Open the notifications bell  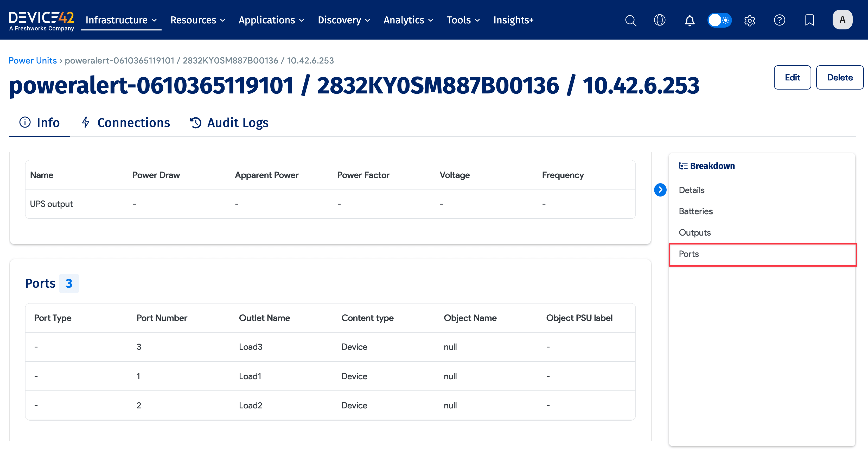coord(690,20)
